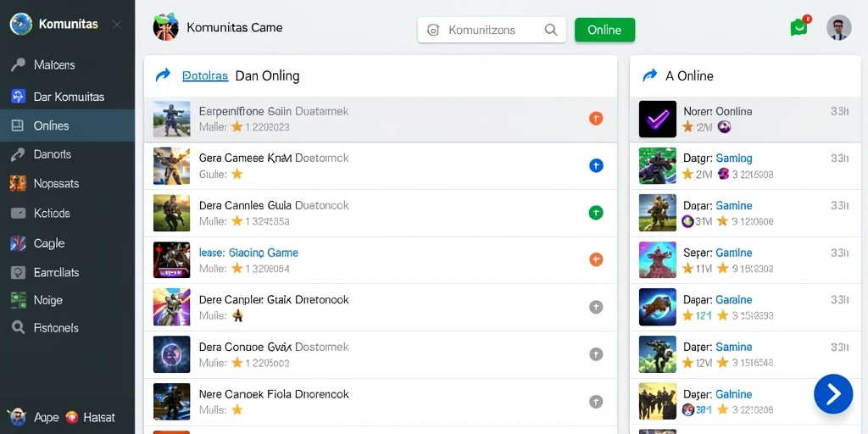Click the blue share arrow beside Dan Onling
This screenshot has width=868, height=434.
[164, 75]
